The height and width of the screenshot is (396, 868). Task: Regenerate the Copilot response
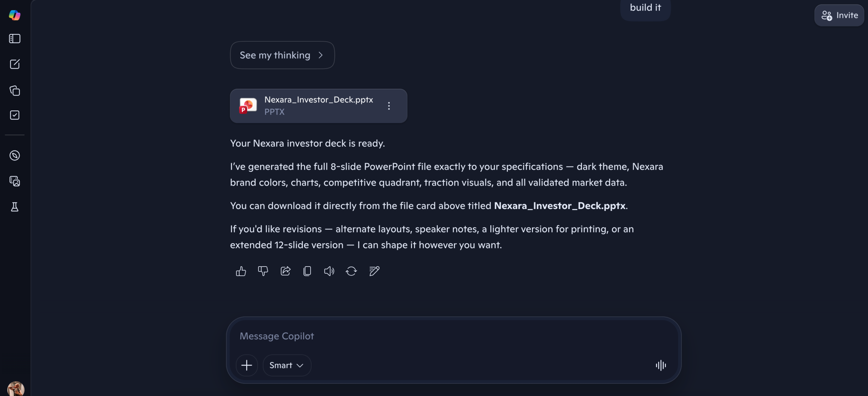(351, 271)
